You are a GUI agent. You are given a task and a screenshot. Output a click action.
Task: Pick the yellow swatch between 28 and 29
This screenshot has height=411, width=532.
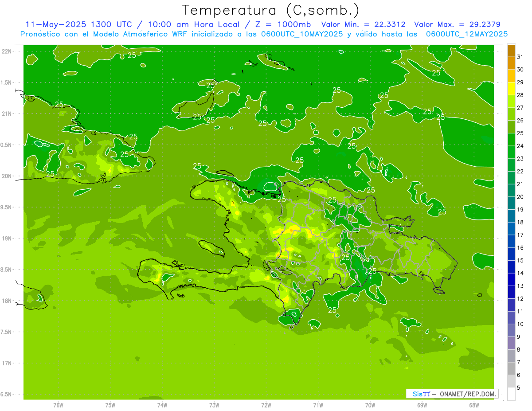tap(512, 89)
